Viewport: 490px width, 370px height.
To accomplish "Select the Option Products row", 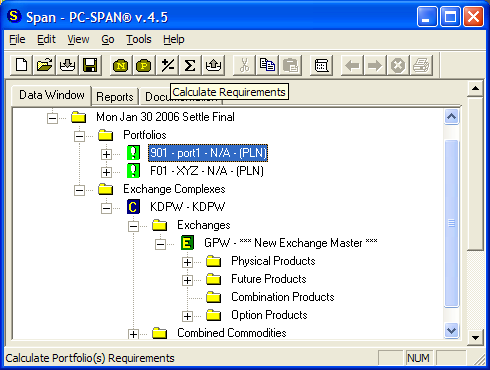I will (269, 315).
